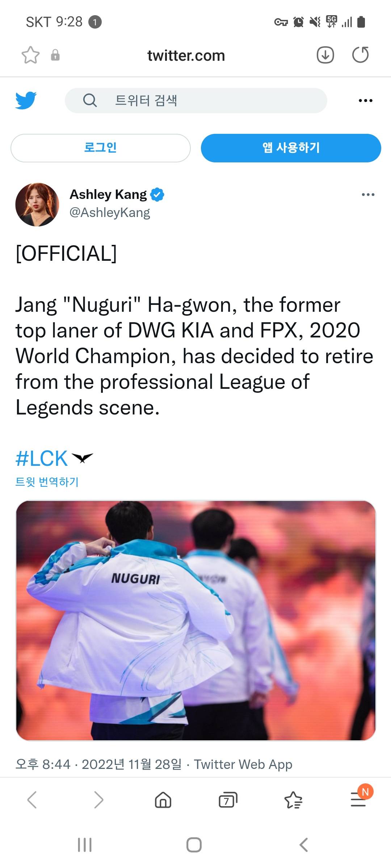The image size is (391, 868).
Task: Open Ashley Kang's profile avatar
Action: click(x=37, y=205)
